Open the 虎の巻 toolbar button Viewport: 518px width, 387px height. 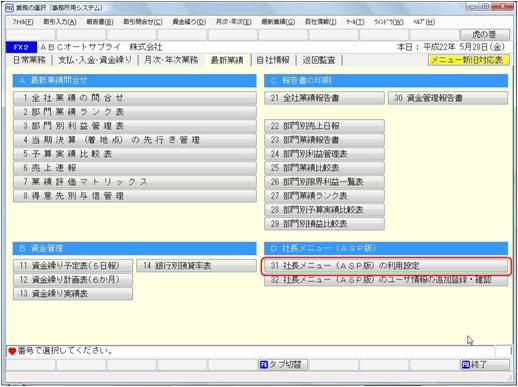pyautogui.click(x=485, y=34)
